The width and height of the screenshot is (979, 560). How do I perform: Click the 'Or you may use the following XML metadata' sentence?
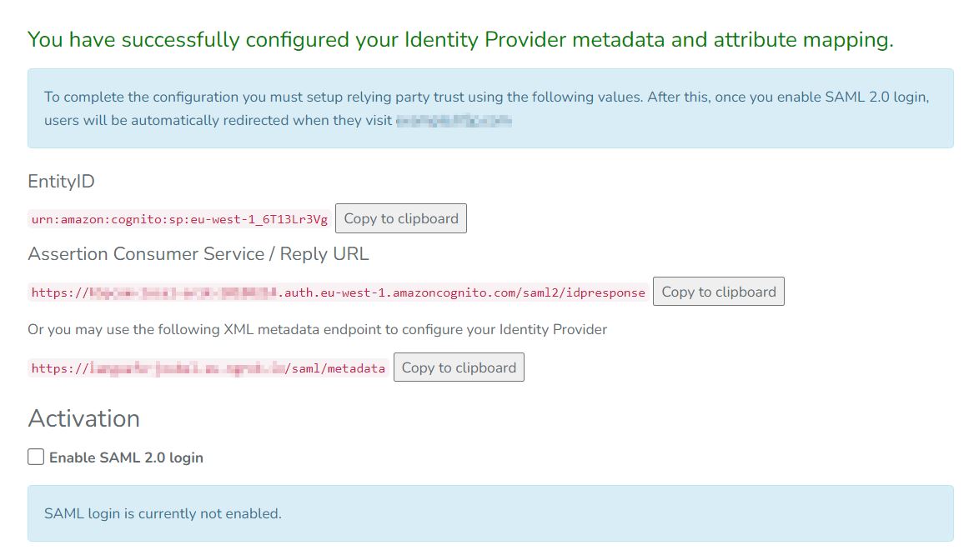tap(317, 329)
